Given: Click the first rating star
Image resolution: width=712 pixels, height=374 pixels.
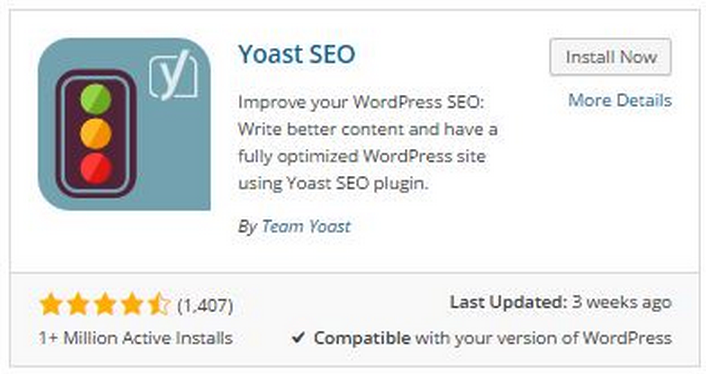Looking at the screenshot, I should (51, 304).
